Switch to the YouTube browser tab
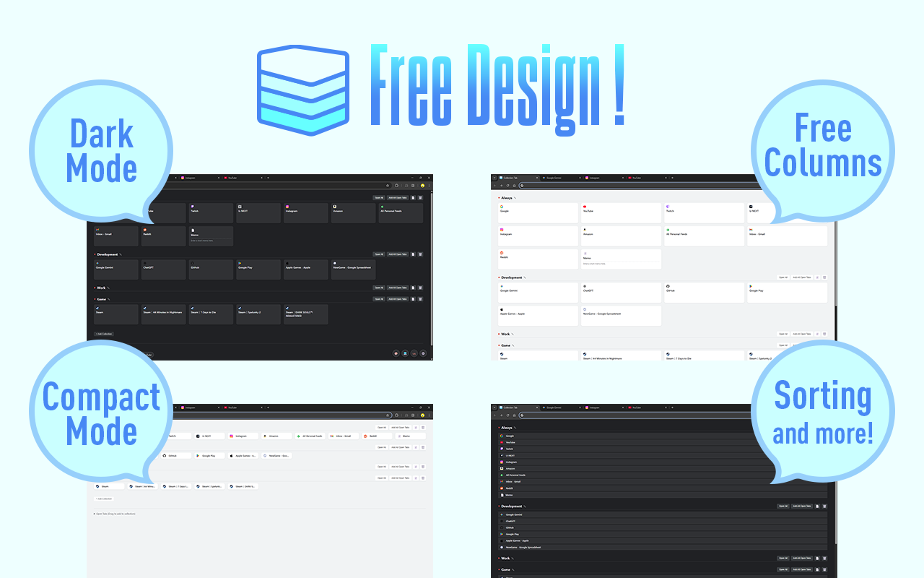The width and height of the screenshot is (924, 578). [231, 178]
